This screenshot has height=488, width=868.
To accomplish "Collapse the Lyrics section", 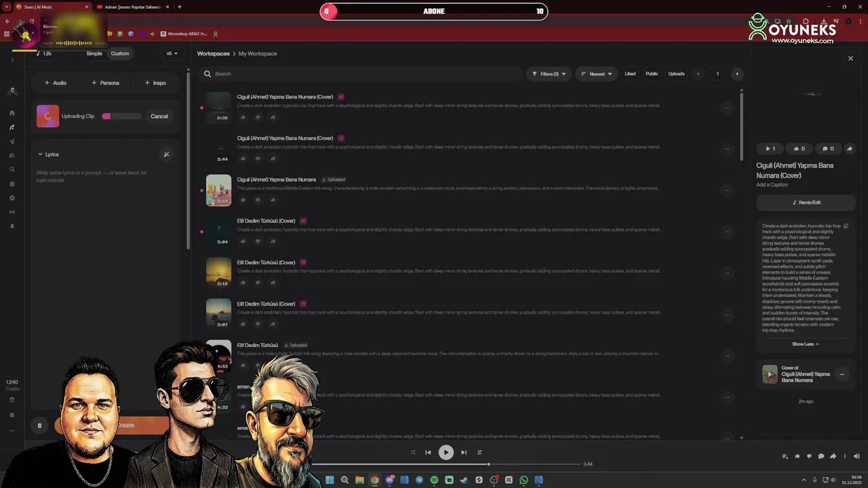I will point(48,155).
